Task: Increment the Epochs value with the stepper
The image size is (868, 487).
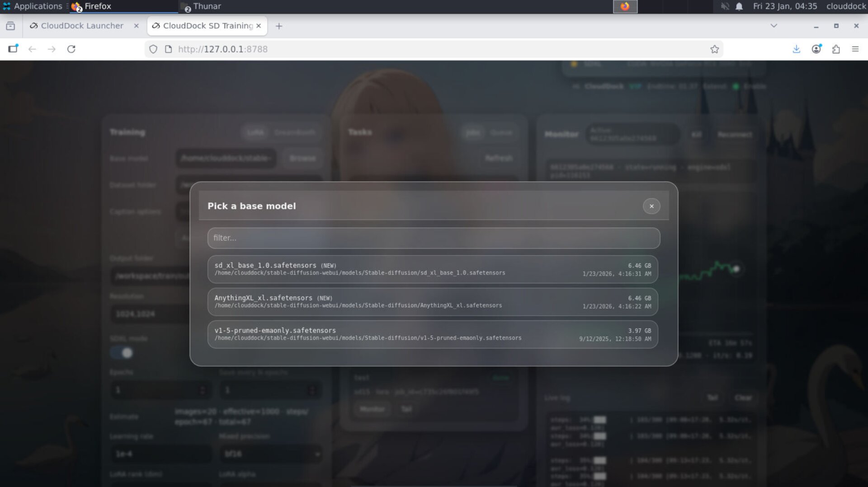Action: (202, 387)
